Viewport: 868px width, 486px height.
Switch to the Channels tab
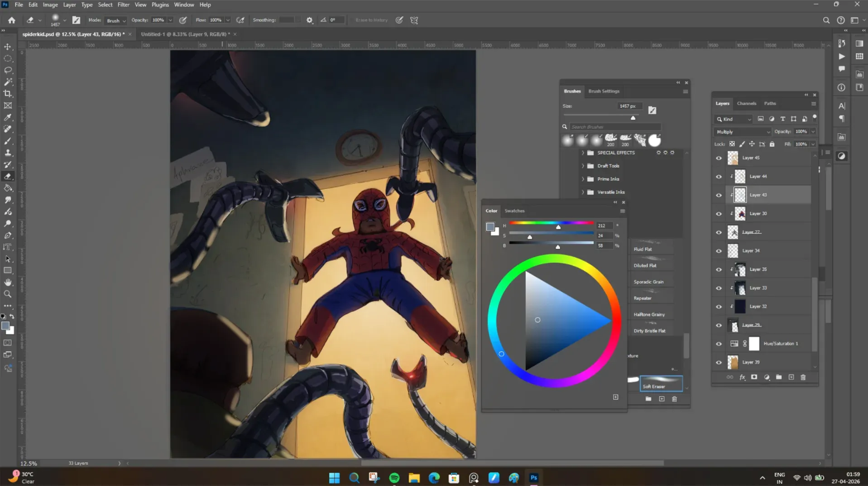(x=746, y=103)
